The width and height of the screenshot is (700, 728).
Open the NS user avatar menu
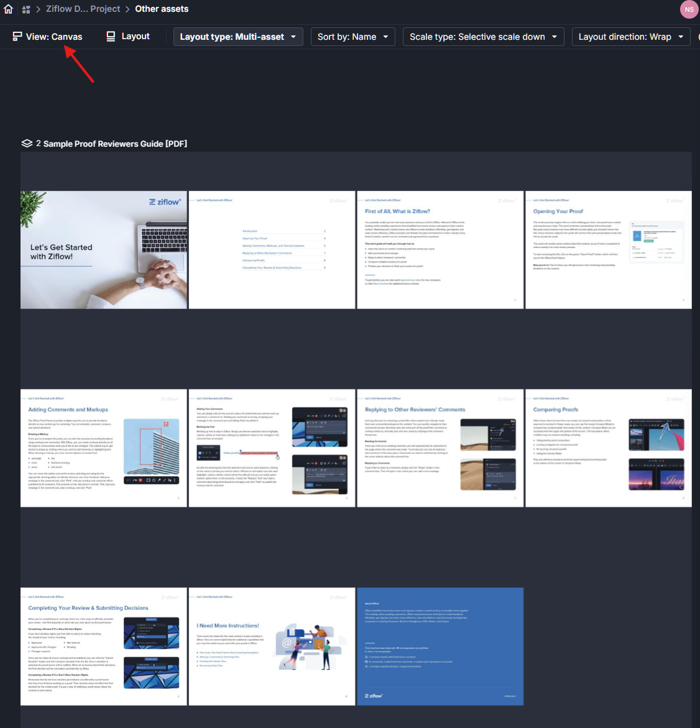click(x=689, y=9)
